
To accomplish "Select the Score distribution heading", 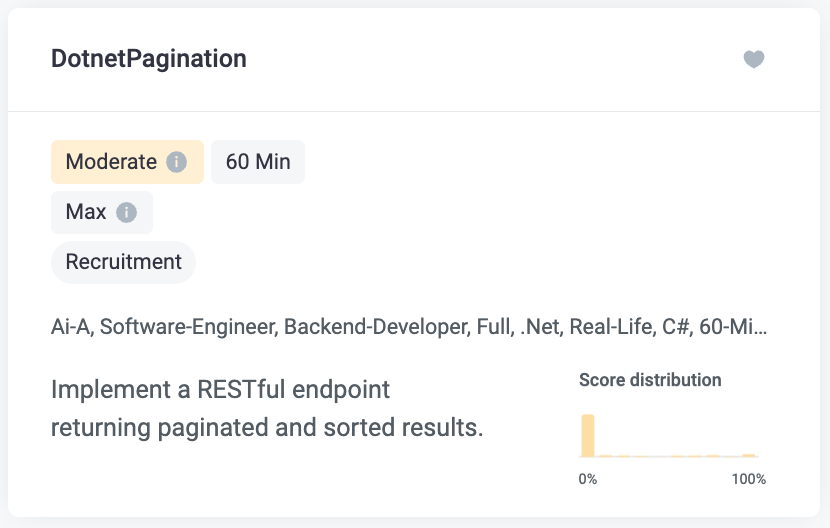I will tap(650, 380).
